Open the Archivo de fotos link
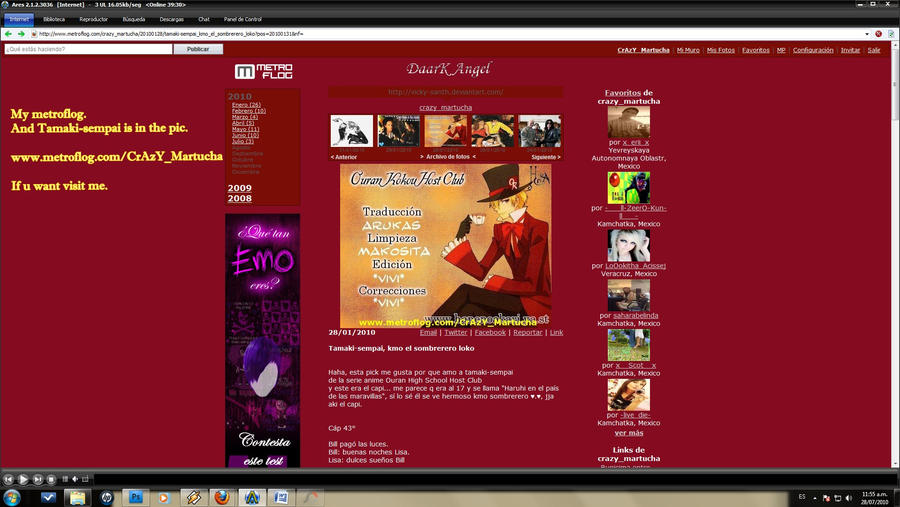The width and height of the screenshot is (900, 507). [448, 157]
